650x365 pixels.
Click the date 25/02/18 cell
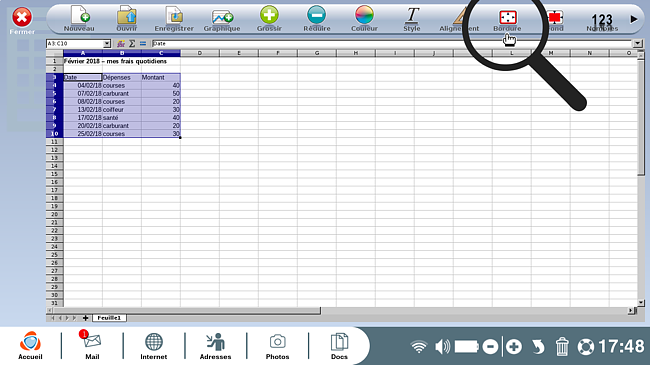[82, 134]
